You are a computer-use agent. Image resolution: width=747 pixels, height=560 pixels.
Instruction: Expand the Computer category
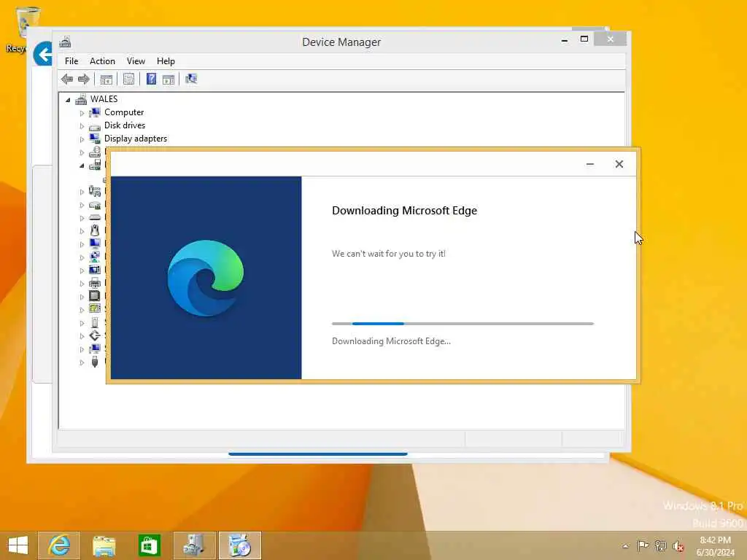coord(82,113)
